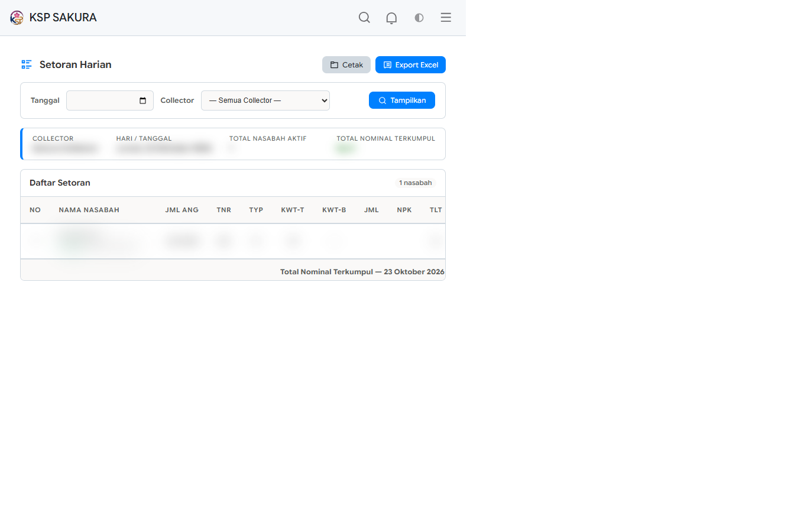
Task: Open search via the magnifier icon
Action: (x=364, y=18)
